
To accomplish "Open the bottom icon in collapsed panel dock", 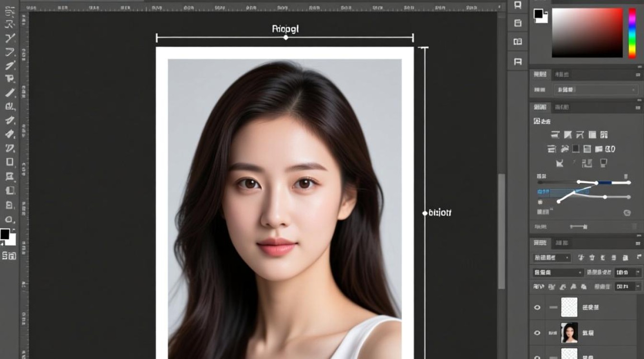I will (517, 61).
